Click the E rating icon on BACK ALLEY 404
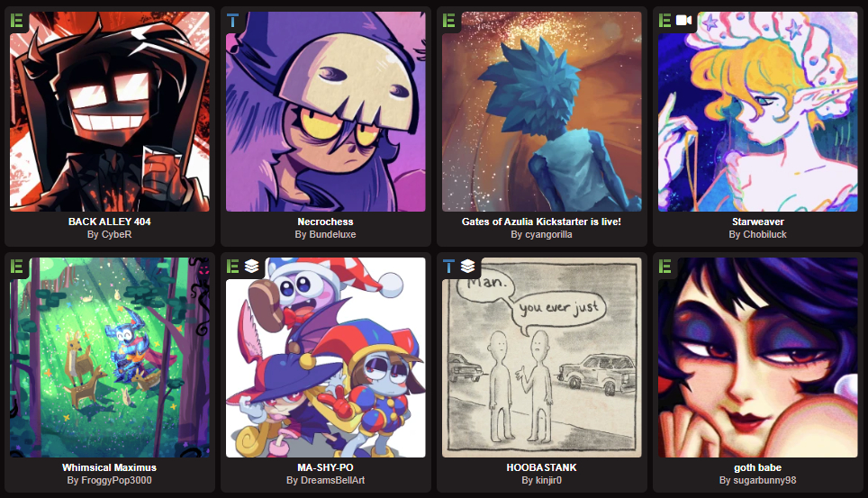868x498 pixels. point(17,21)
